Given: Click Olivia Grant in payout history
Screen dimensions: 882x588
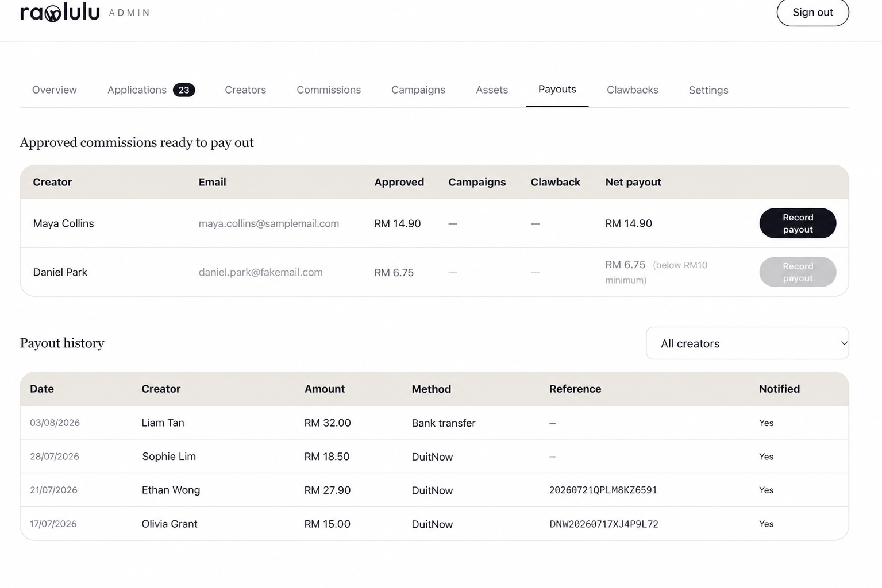Looking at the screenshot, I should coord(170,524).
